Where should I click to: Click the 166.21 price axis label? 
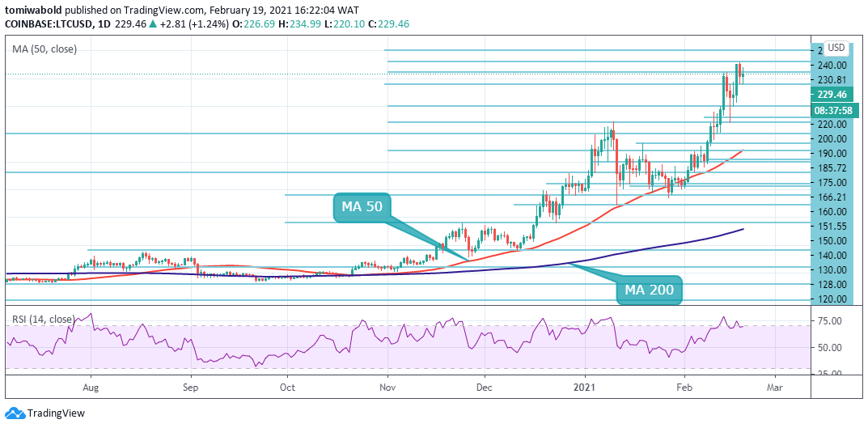pos(832,197)
